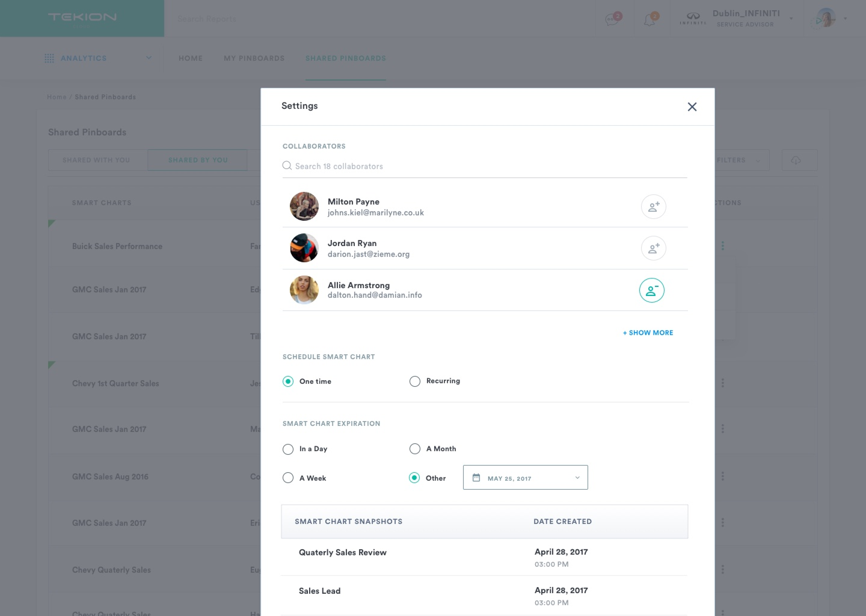866x616 pixels.
Task: Remove Allie Armstrong as collaborator
Action: point(651,290)
